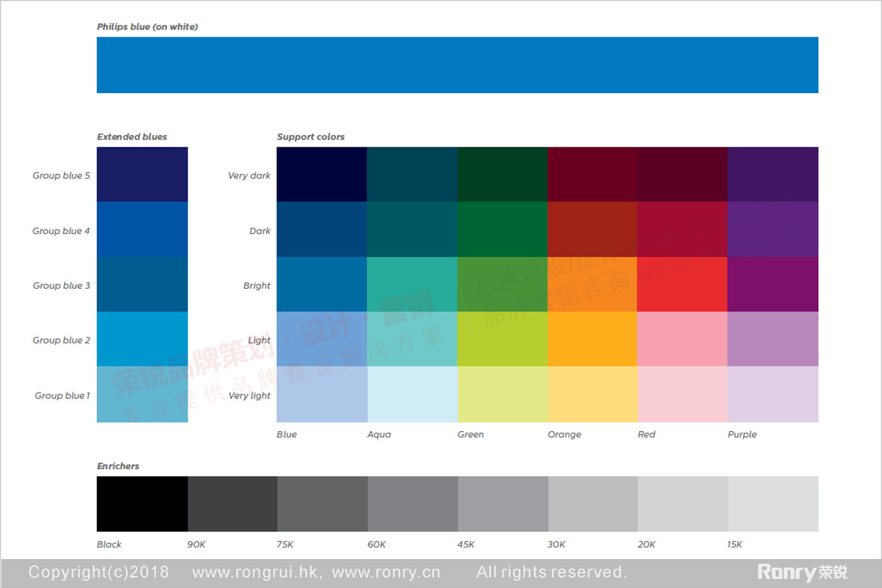This screenshot has height=588, width=882.
Task: Click the Black enricher swatch
Action: point(142,504)
